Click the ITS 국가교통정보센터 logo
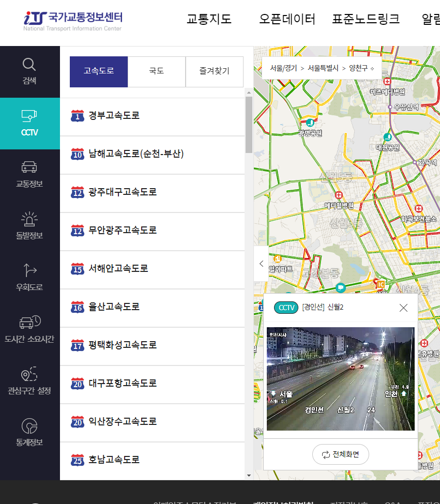Image resolution: width=440 pixels, height=504 pixels. pyautogui.click(x=73, y=21)
